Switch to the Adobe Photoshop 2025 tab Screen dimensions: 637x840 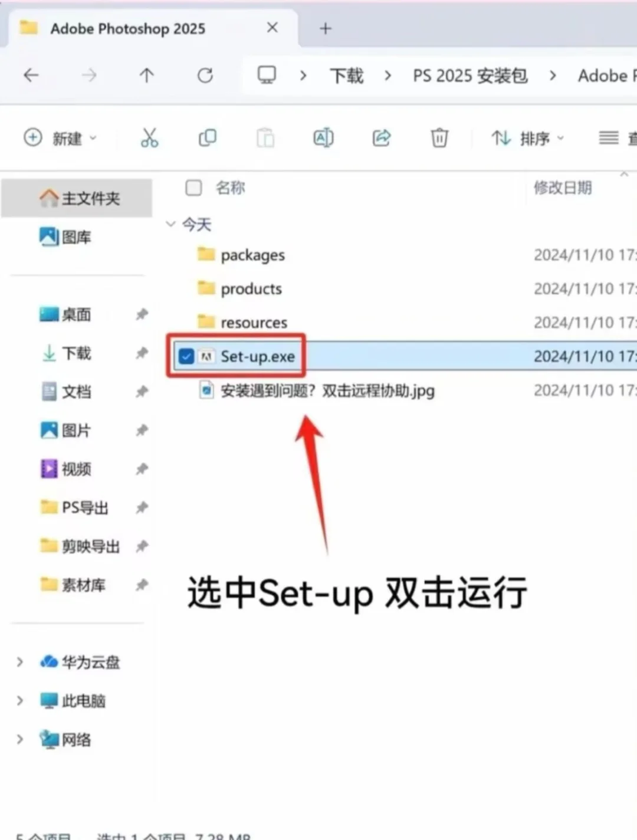click(x=127, y=28)
